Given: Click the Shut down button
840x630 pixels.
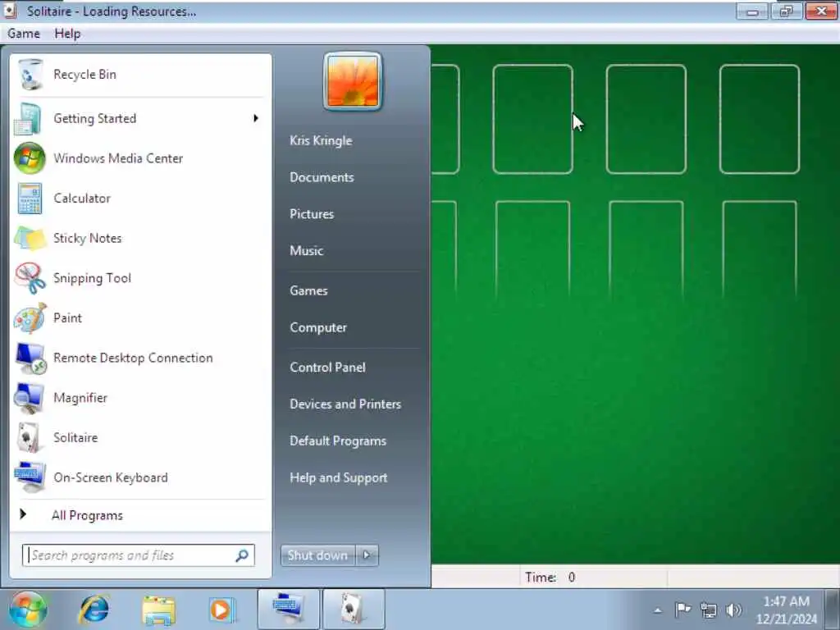Looking at the screenshot, I should (x=317, y=555).
